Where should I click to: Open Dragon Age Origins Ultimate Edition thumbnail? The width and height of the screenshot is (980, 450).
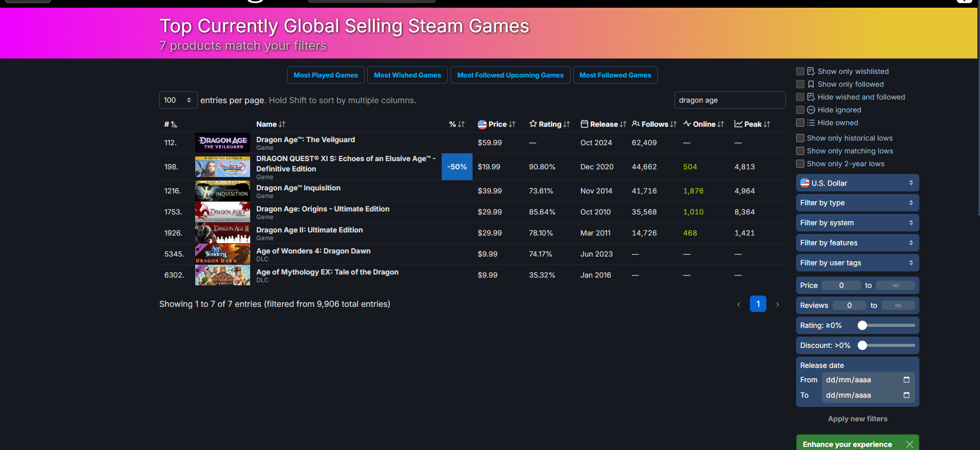[222, 212]
